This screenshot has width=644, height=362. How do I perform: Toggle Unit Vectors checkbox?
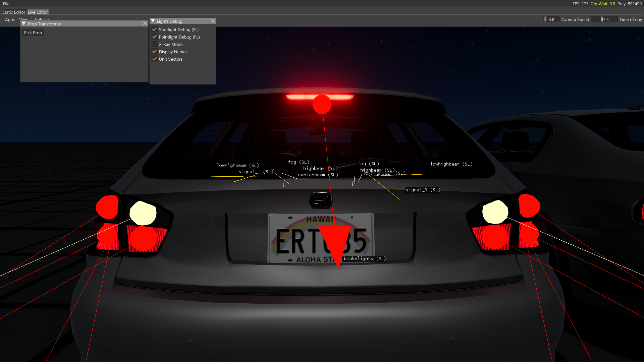click(155, 59)
